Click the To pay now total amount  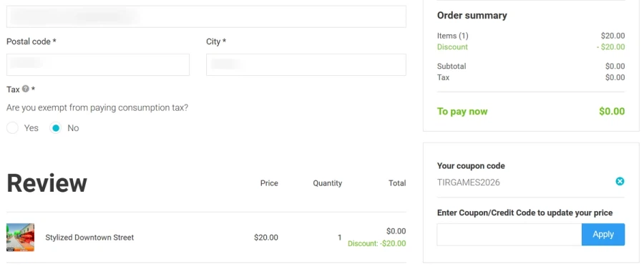pyautogui.click(x=612, y=112)
